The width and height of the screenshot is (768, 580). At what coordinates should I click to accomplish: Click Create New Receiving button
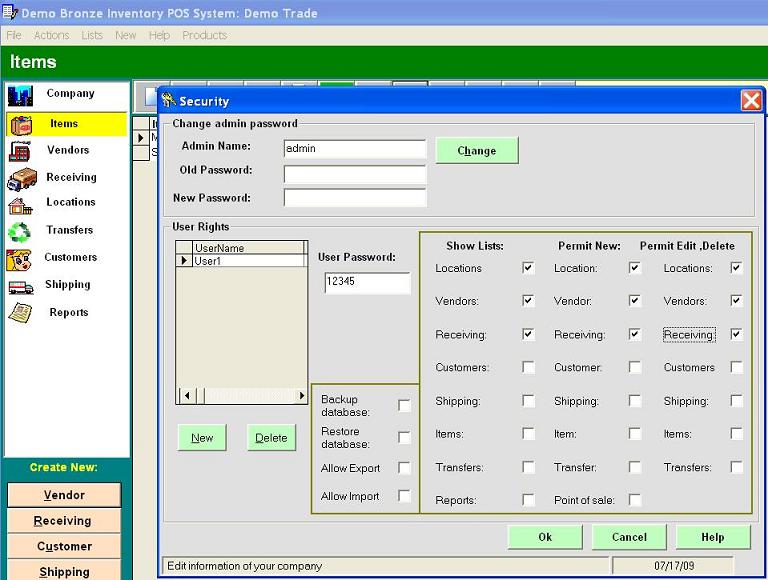[x=64, y=520]
